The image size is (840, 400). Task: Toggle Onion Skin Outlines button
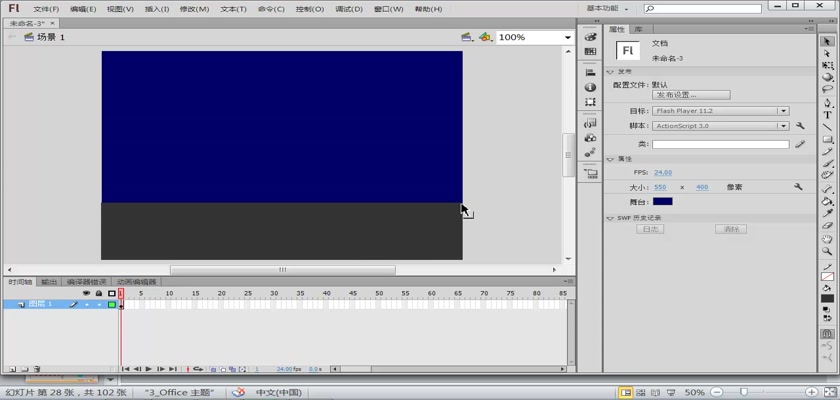pos(223,369)
